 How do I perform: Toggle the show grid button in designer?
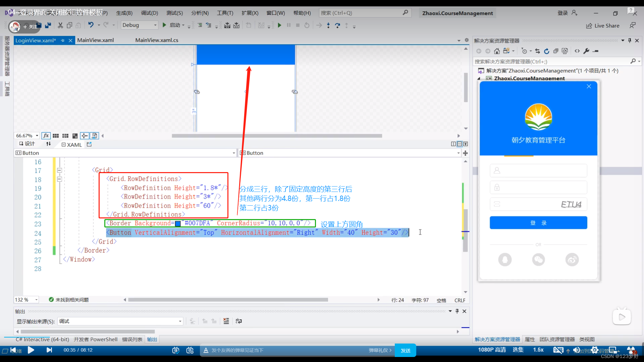56,136
